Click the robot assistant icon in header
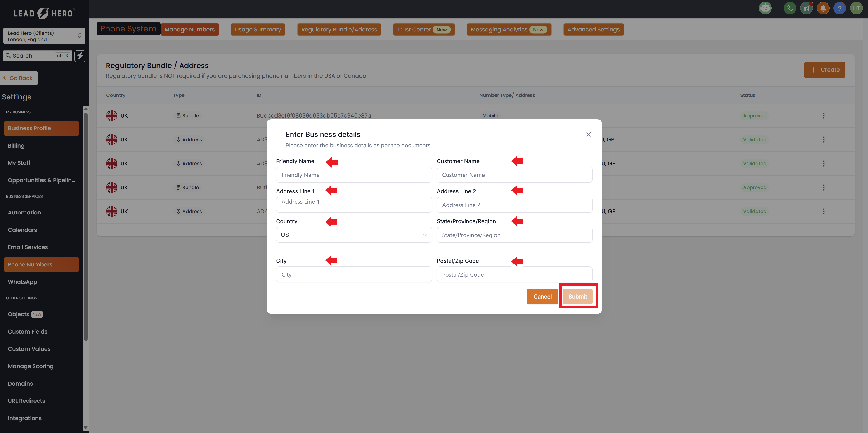868x433 pixels. [x=765, y=8]
